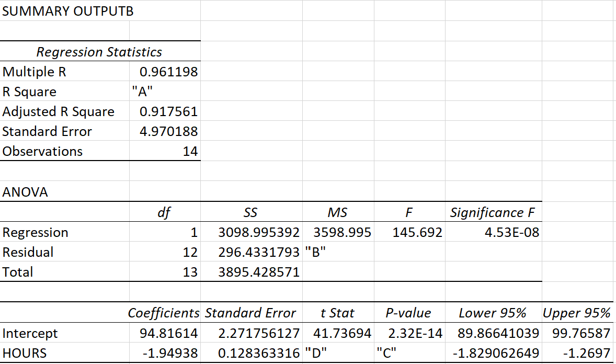Click the P-value column header

coord(408,313)
